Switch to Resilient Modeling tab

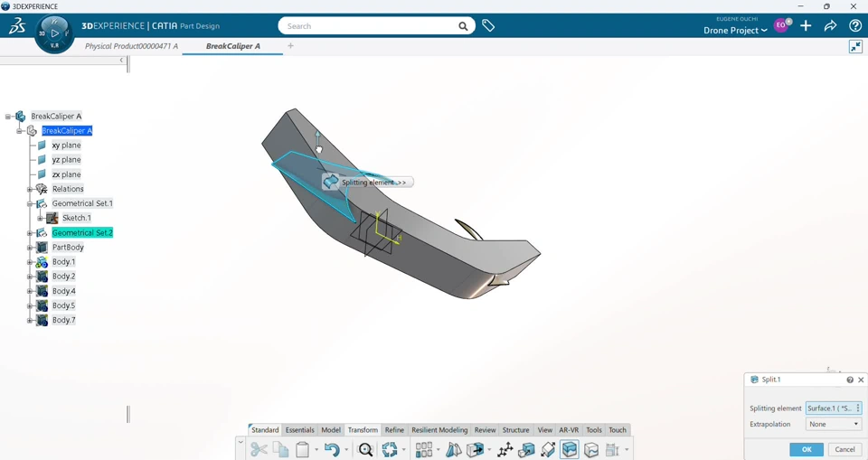(439, 430)
